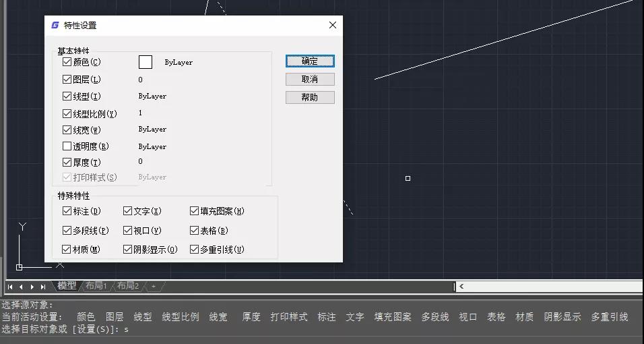The width and height of the screenshot is (644, 344).
Task: Toggle the 线型比例(Y) checkbox
Action: [x=67, y=113]
